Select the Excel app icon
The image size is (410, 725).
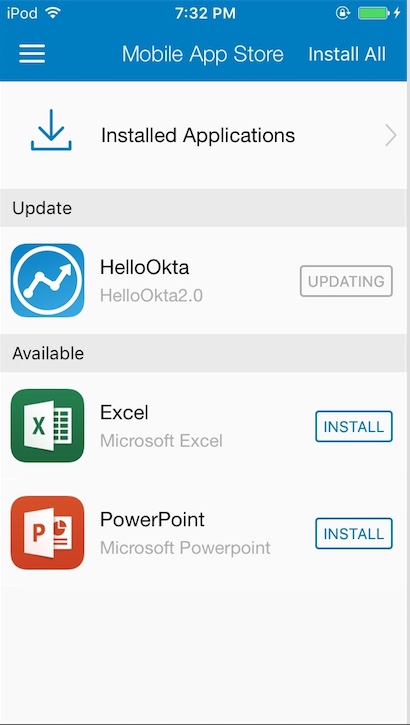pyautogui.click(x=47, y=425)
